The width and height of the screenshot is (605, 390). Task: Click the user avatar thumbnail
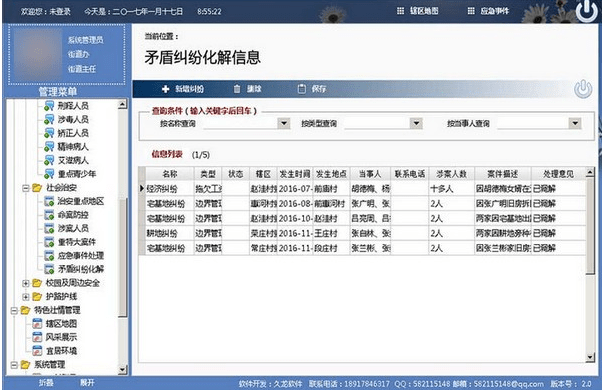tap(37, 54)
